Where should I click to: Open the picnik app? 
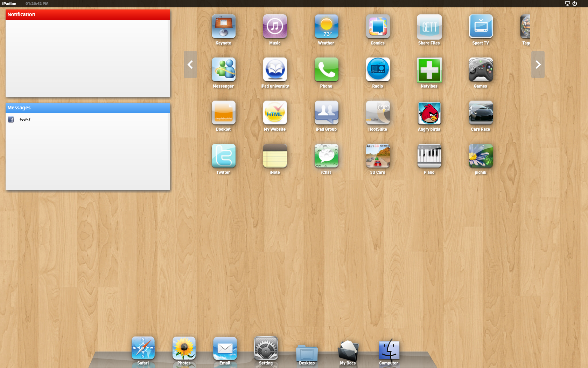[x=481, y=156]
